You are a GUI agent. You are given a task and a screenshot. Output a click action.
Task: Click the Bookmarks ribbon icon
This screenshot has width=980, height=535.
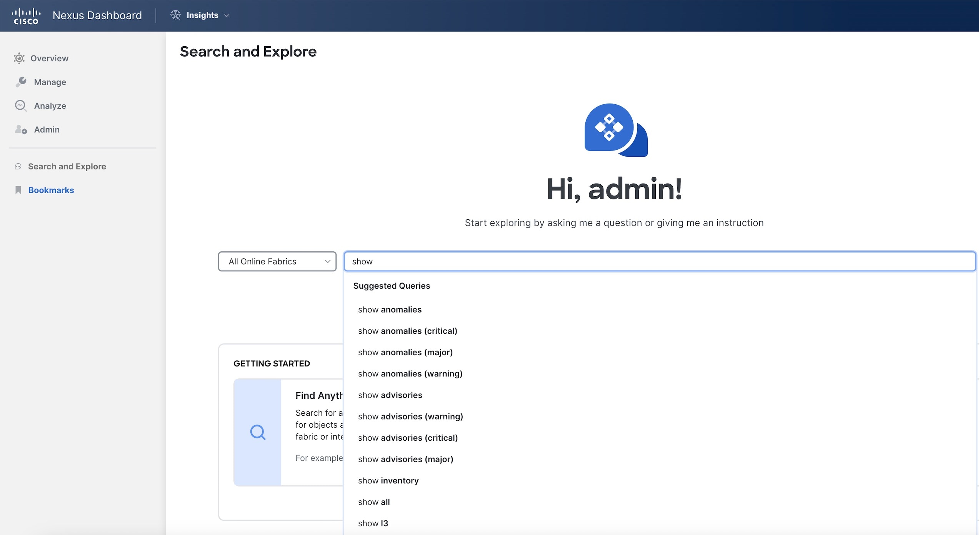point(18,190)
